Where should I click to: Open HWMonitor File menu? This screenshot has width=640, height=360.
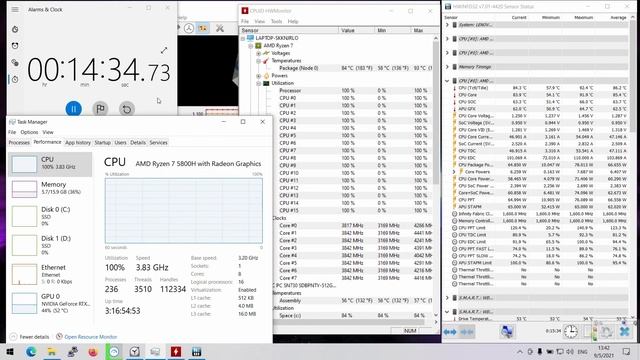click(245, 21)
